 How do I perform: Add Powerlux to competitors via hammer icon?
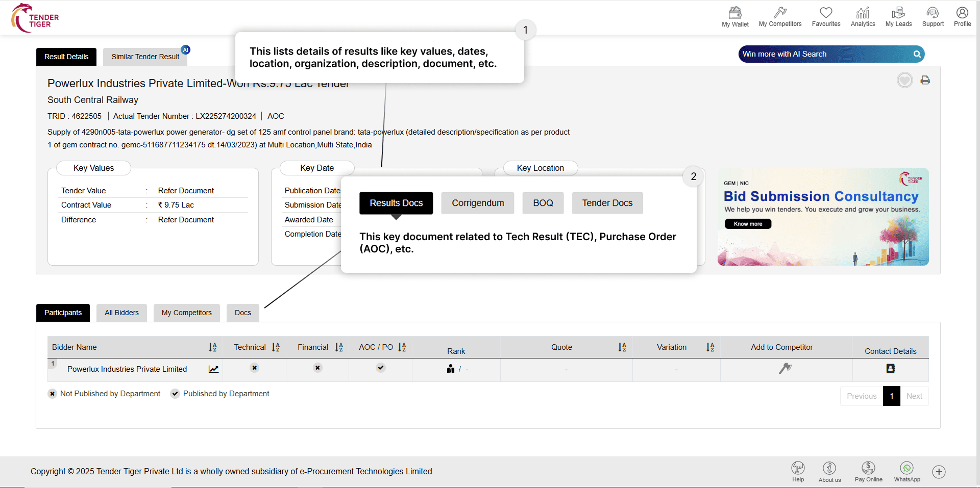click(785, 368)
